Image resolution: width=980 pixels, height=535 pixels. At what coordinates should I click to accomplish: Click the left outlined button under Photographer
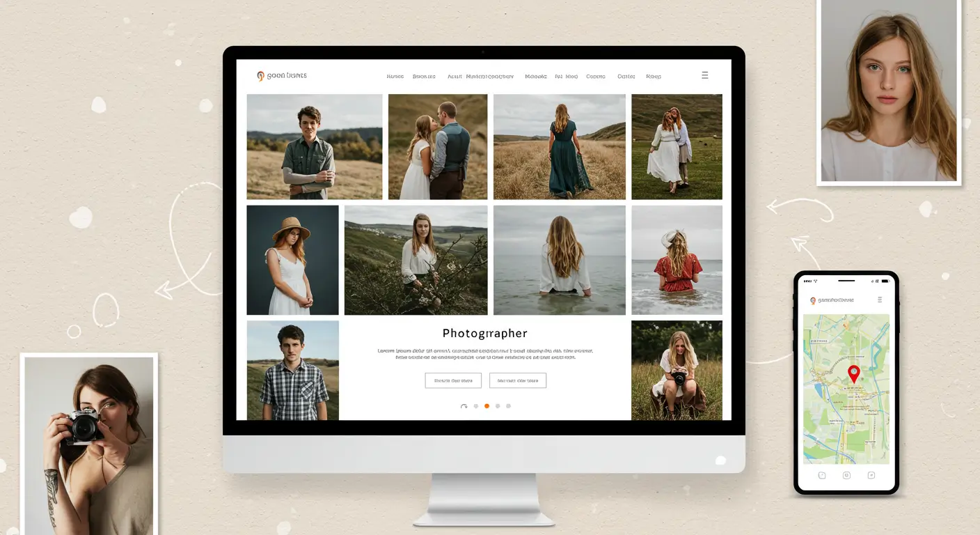(x=453, y=380)
